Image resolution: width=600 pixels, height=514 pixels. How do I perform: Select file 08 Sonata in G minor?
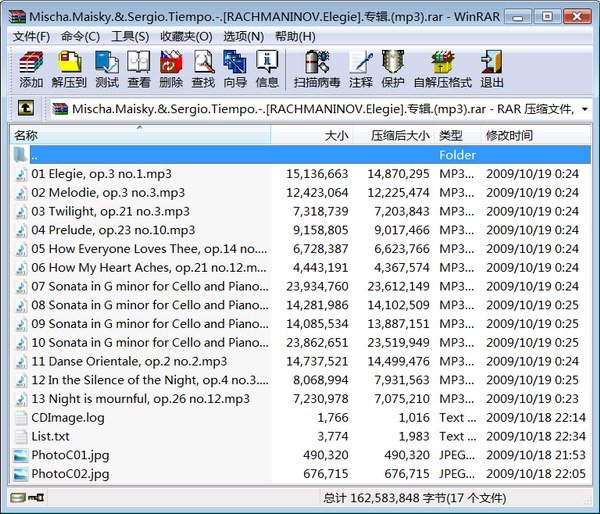[150, 305]
